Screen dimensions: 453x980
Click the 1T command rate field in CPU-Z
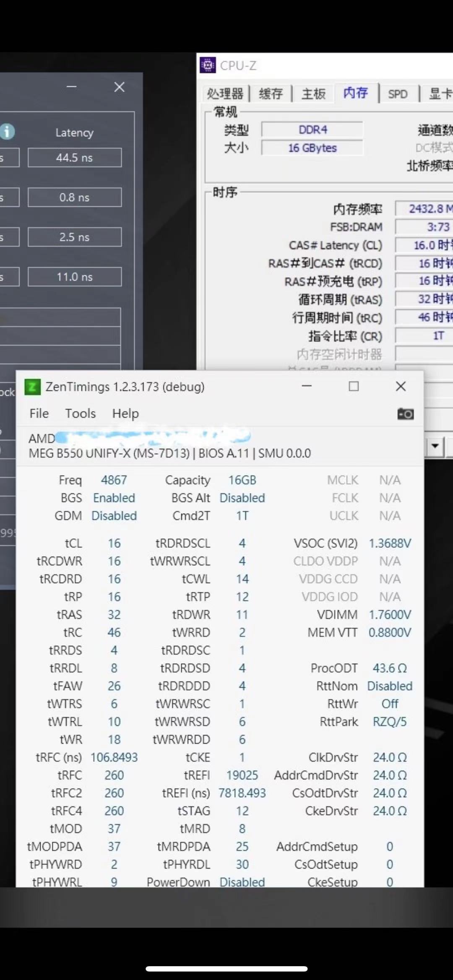coord(424,335)
